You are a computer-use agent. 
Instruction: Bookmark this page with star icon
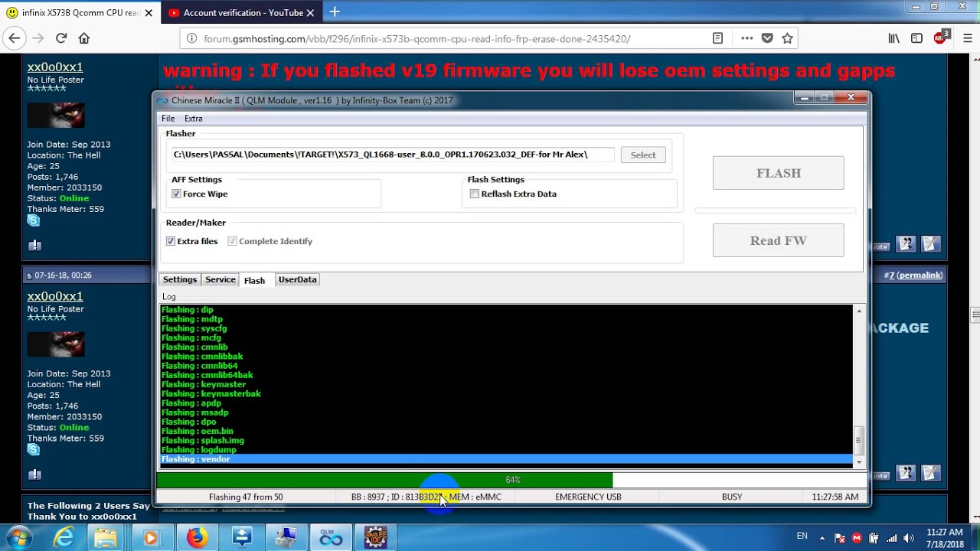pos(787,38)
